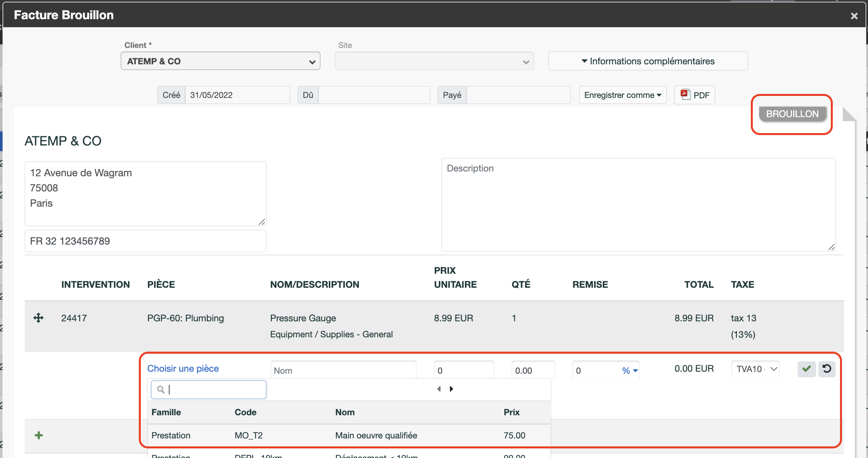Click the Choisir une pièce link
Image resolution: width=868 pixels, height=458 pixels.
click(183, 368)
